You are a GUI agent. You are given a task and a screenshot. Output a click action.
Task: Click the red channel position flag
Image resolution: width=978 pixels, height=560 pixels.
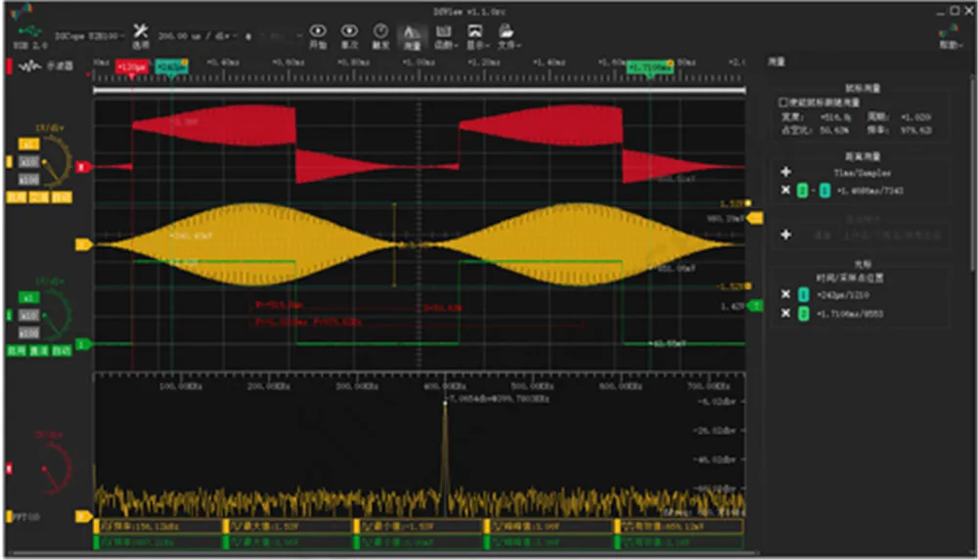(83, 166)
